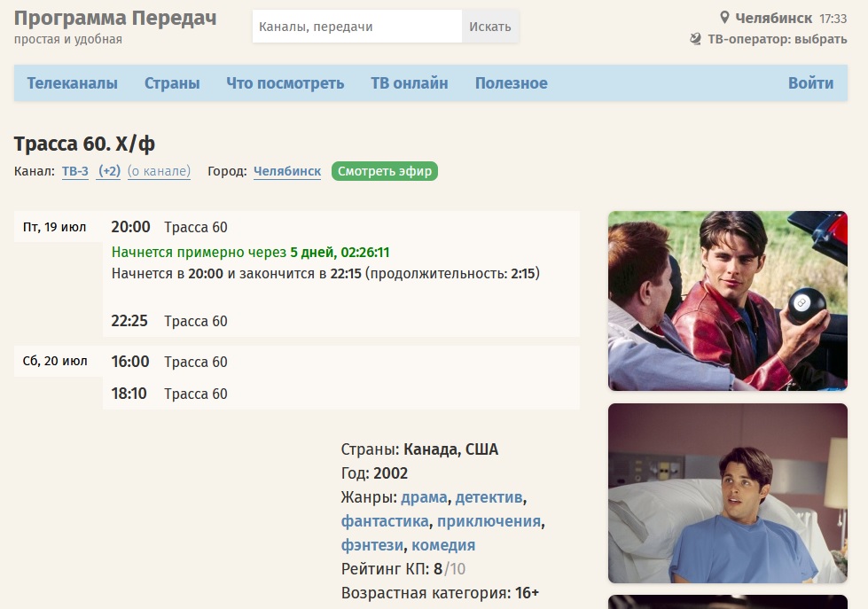
Task: Open the movie still with the 8-ball
Action: [727, 301]
